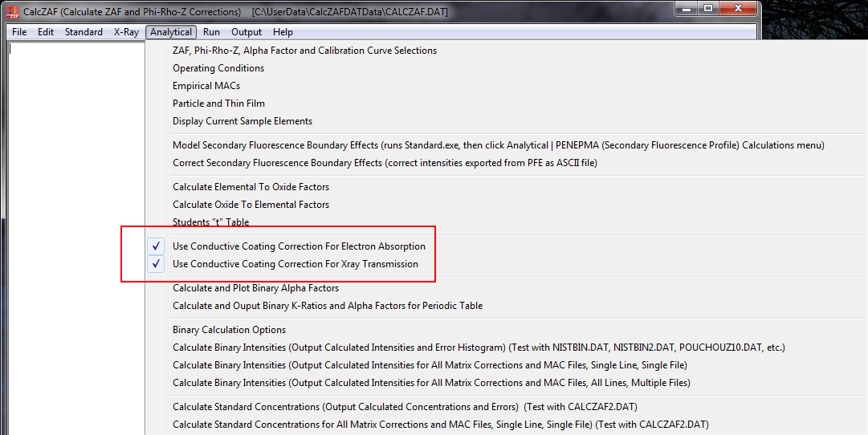Open Students "t" Table

pyautogui.click(x=210, y=222)
